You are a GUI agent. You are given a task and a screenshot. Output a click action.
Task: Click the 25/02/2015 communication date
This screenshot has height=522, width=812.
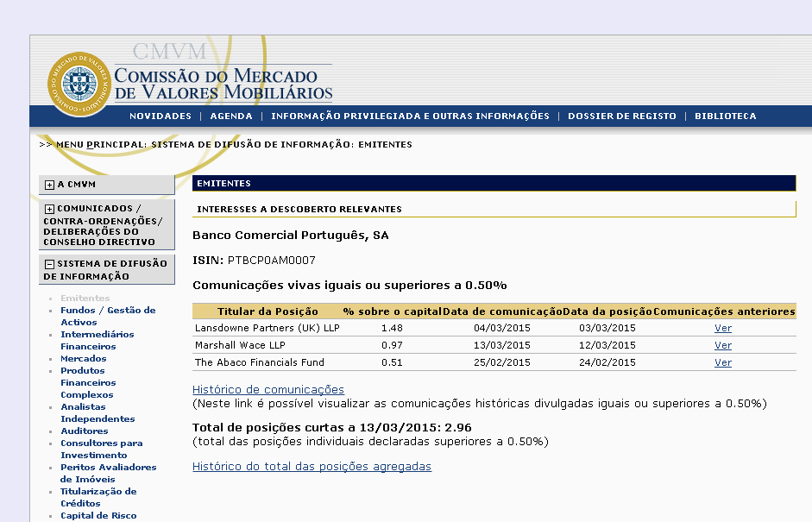coord(502,362)
